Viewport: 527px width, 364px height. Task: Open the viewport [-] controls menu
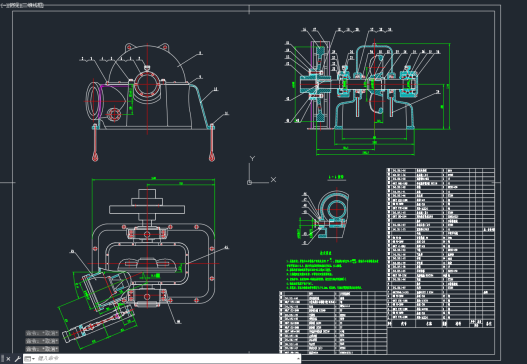[3, 5]
